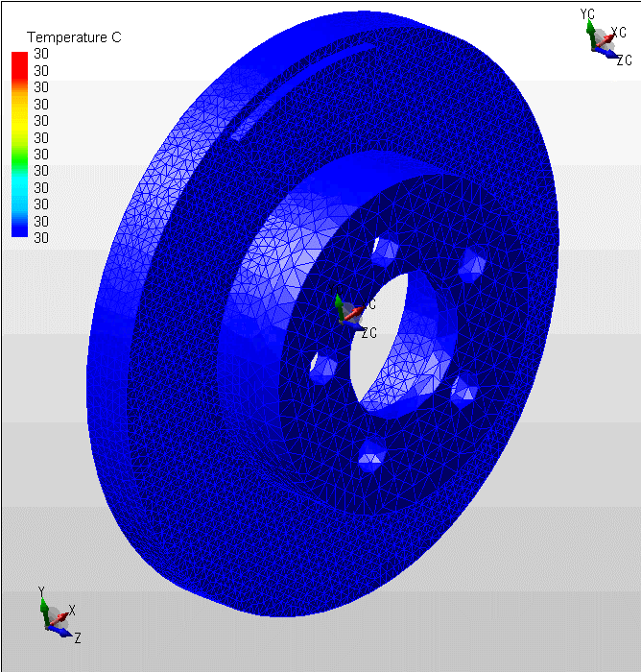Click the red band of the temperature color bar
641x672 pixels.
pos(18,63)
